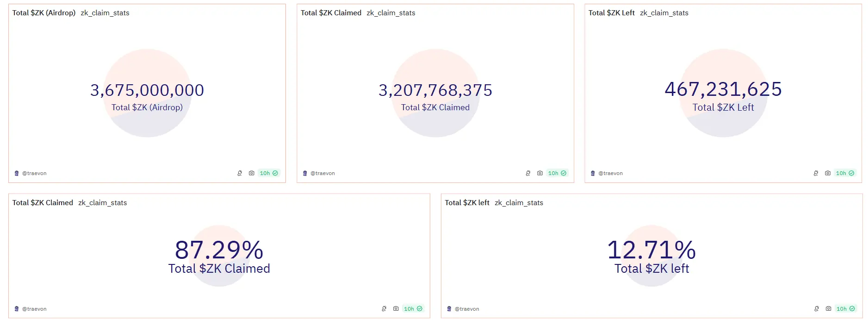This screenshot has width=868, height=326.
Task: Click Total $ZK (Airdrop) label under 3,675,000,000
Action: 147,107
